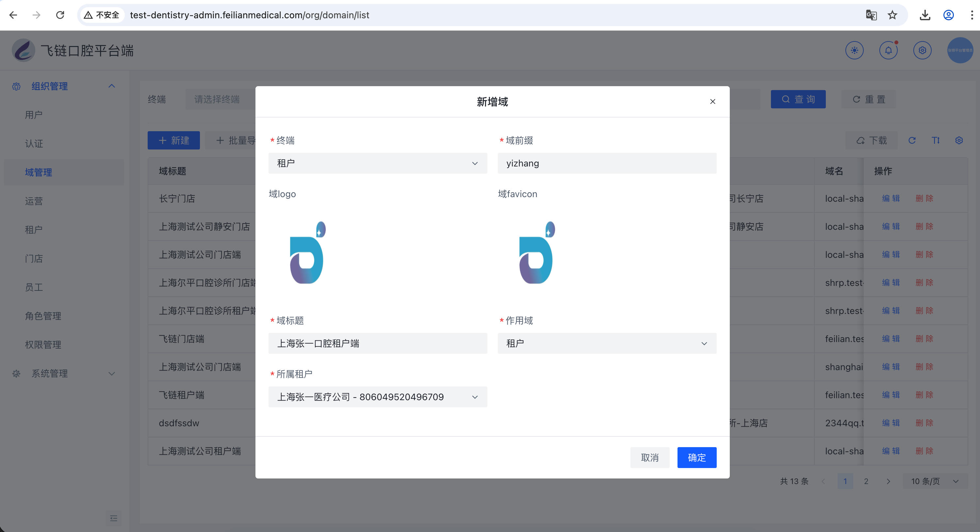This screenshot has height=532, width=980.
Task: Click 删除 for 长宁门店 row
Action: 924,198
